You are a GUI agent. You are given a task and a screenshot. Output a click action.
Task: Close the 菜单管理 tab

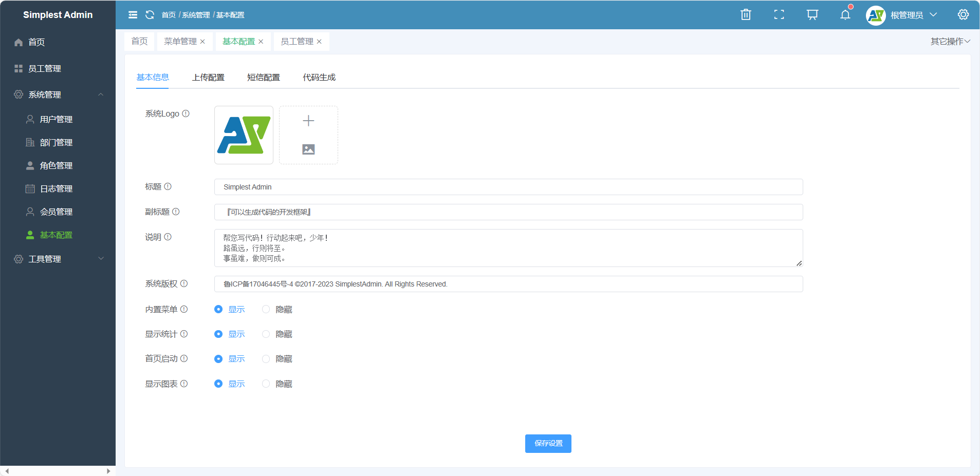202,42
